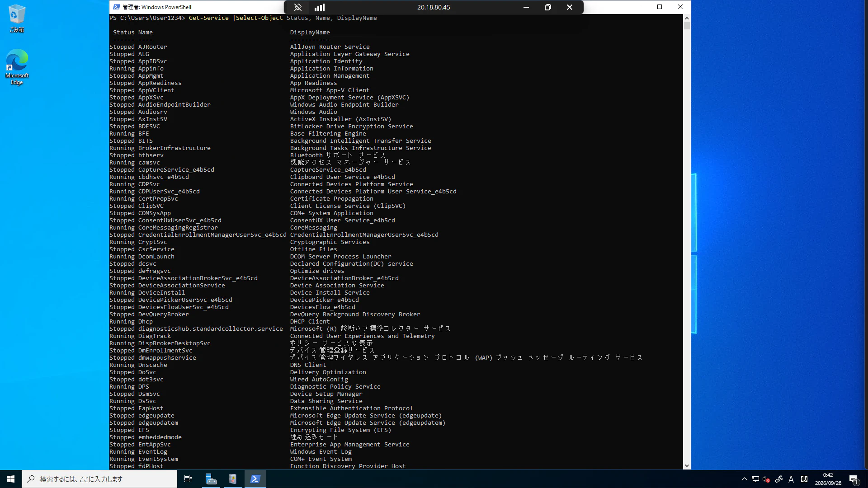Close the remote desktop connection bar

[570, 7]
